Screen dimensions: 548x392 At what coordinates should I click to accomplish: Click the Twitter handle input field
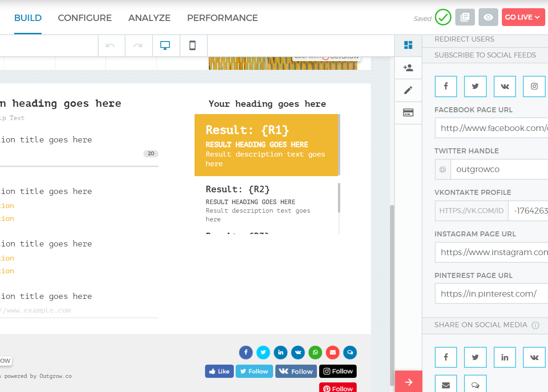coord(498,169)
